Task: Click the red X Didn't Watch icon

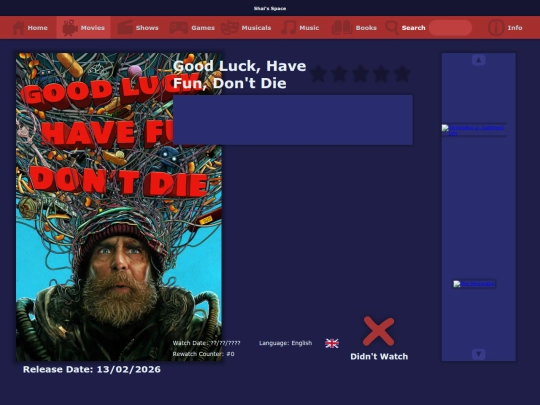Action: pos(378,331)
